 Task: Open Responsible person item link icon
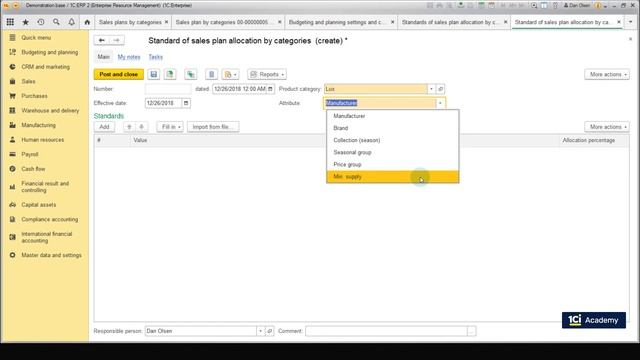pyautogui.click(x=269, y=331)
